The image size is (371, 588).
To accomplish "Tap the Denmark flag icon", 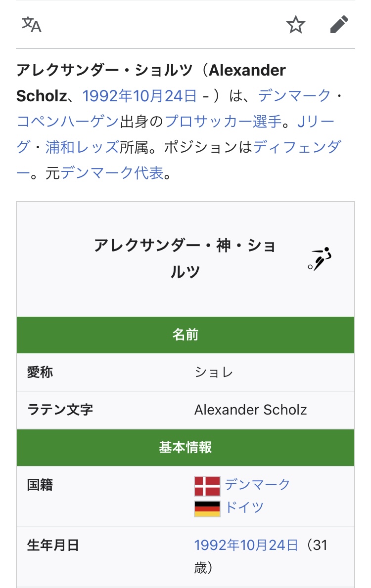I will point(207,486).
